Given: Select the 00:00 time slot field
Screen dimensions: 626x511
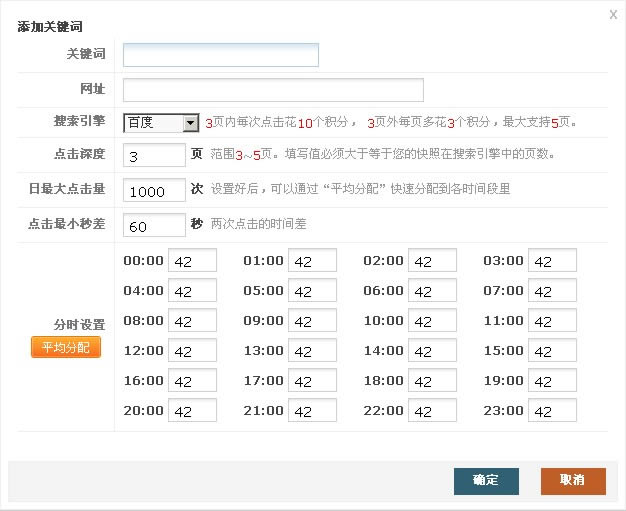Looking at the screenshot, I should point(192,261).
